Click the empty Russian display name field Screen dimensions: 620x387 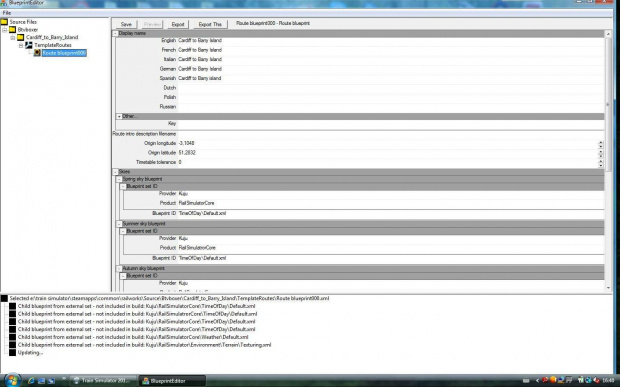click(x=391, y=107)
